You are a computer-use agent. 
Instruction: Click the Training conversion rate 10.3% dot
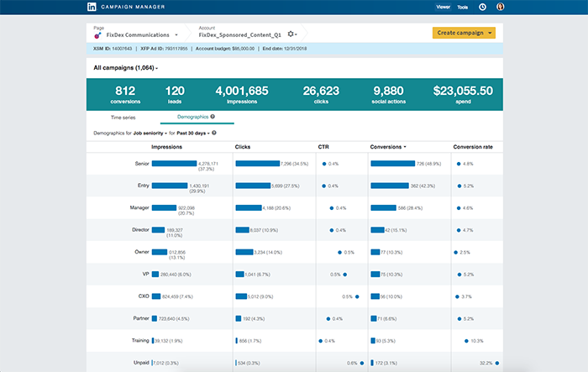[466, 341]
